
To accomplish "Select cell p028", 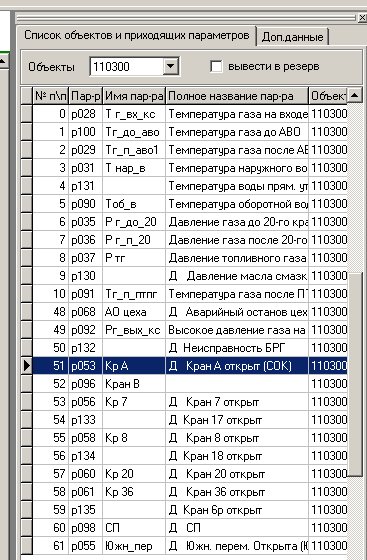I will pyautogui.click(x=86, y=114).
